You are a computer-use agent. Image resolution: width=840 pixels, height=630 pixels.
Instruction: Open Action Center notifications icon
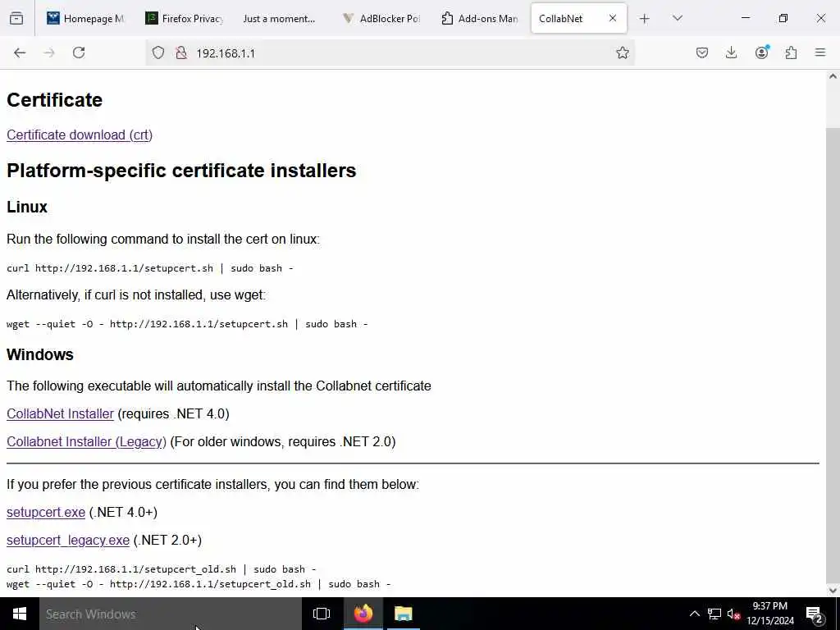(x=815, y=614)
